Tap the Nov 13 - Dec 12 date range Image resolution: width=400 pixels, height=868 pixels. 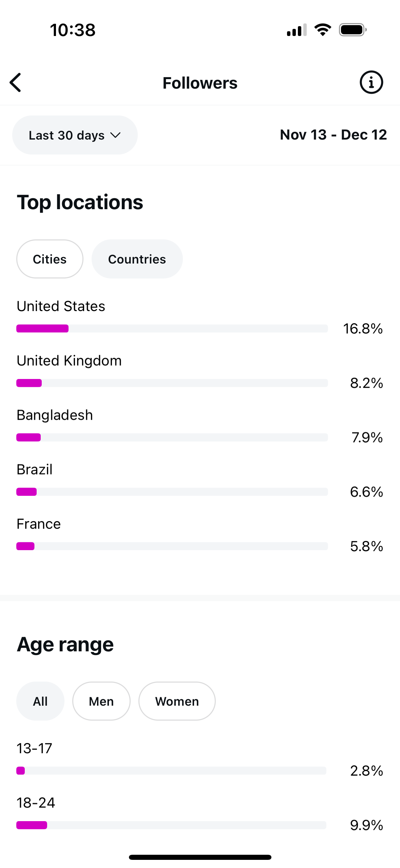pyautogui.click(x=334, y=135)
